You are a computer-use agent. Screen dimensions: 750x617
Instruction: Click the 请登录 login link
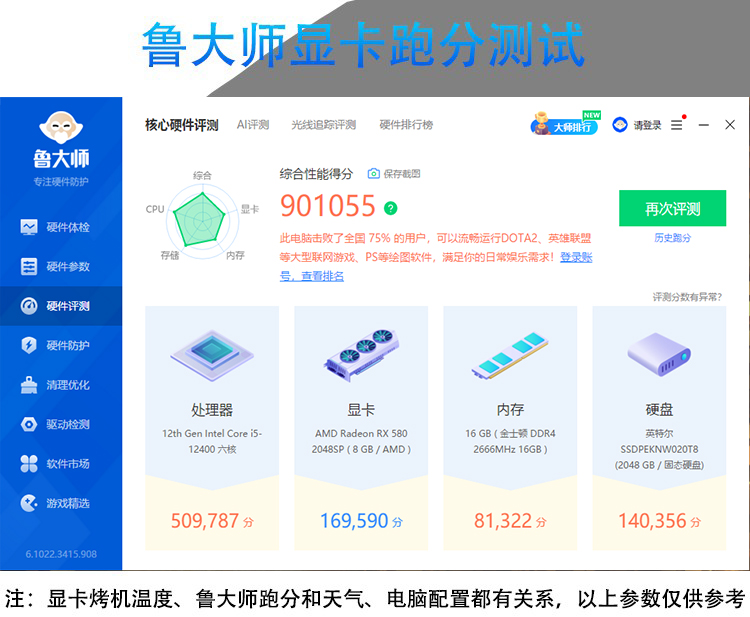(x=647, y=125)
